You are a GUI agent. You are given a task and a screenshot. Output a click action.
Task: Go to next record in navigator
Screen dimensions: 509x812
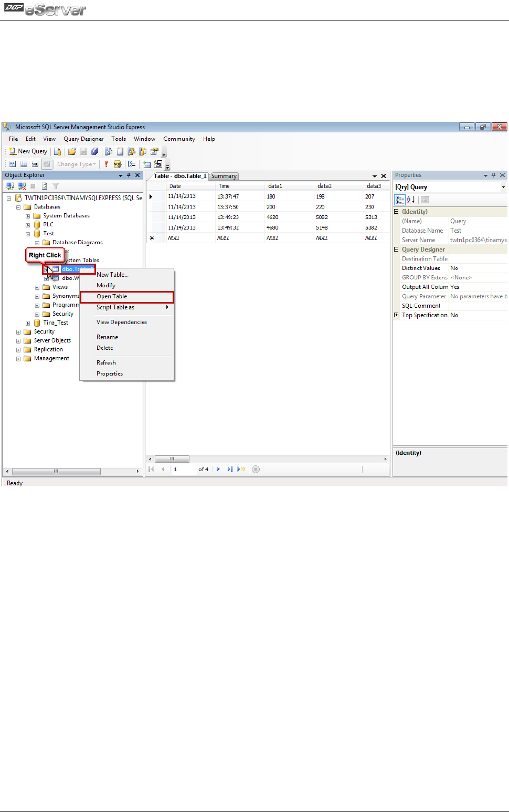218,470
